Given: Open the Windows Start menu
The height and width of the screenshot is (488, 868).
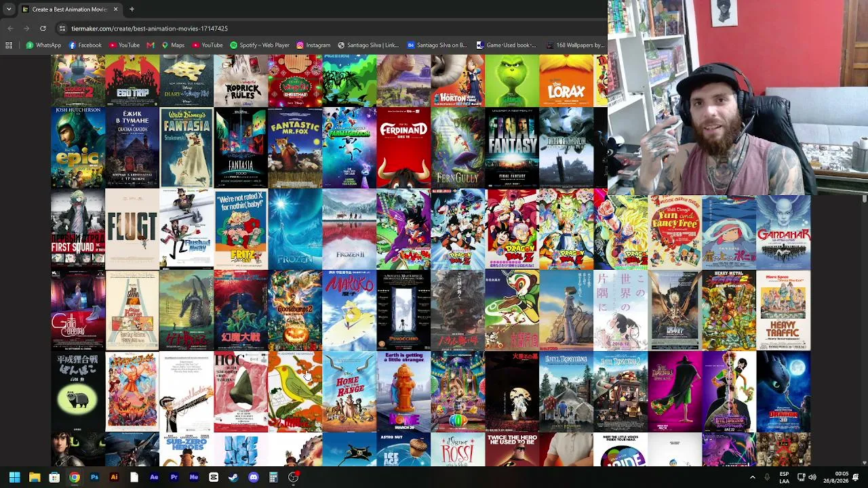Looking at the screenshot, I should point(14,477).
